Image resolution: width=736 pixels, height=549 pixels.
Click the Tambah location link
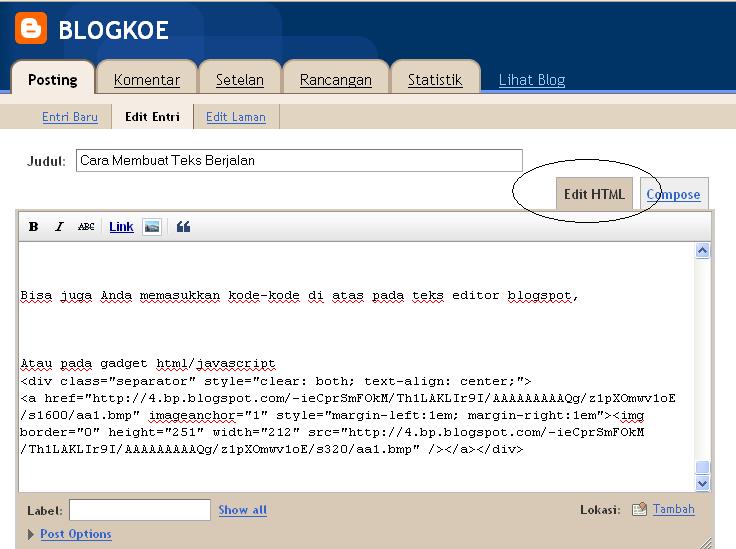[x=674, y=509]
